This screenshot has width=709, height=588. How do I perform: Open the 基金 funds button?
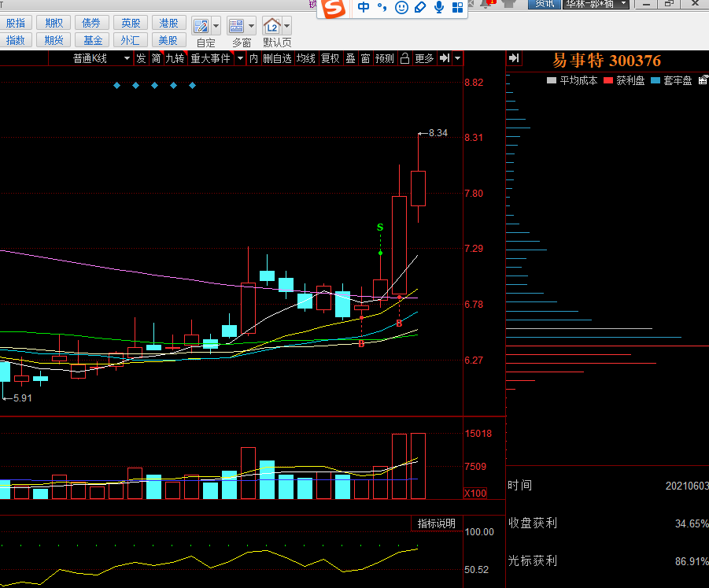click(92, 40)
